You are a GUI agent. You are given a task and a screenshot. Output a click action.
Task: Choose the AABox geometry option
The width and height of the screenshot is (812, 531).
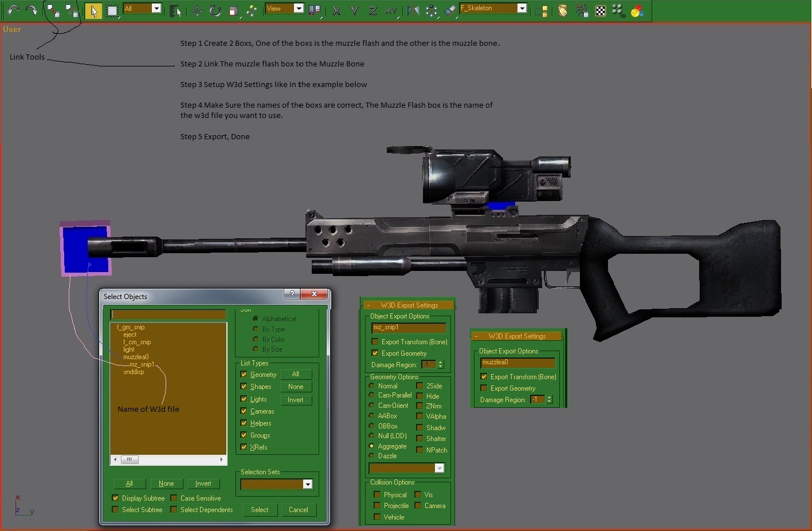[x=372, y=416]
